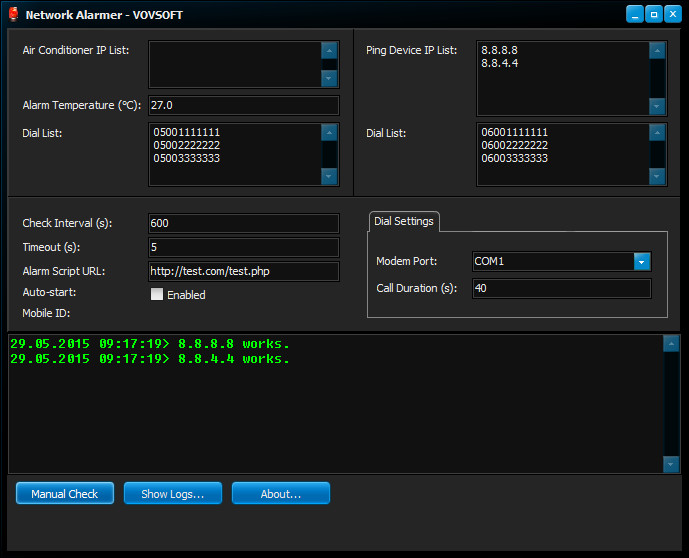
Task: Click the Mobile ID label
Action: (x=46, y=313)
